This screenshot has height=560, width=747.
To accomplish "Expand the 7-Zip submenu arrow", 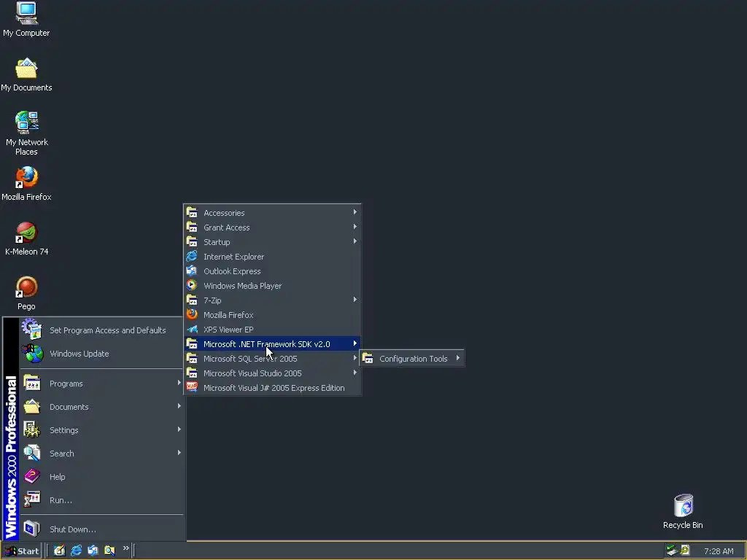I will coord(355,300).
